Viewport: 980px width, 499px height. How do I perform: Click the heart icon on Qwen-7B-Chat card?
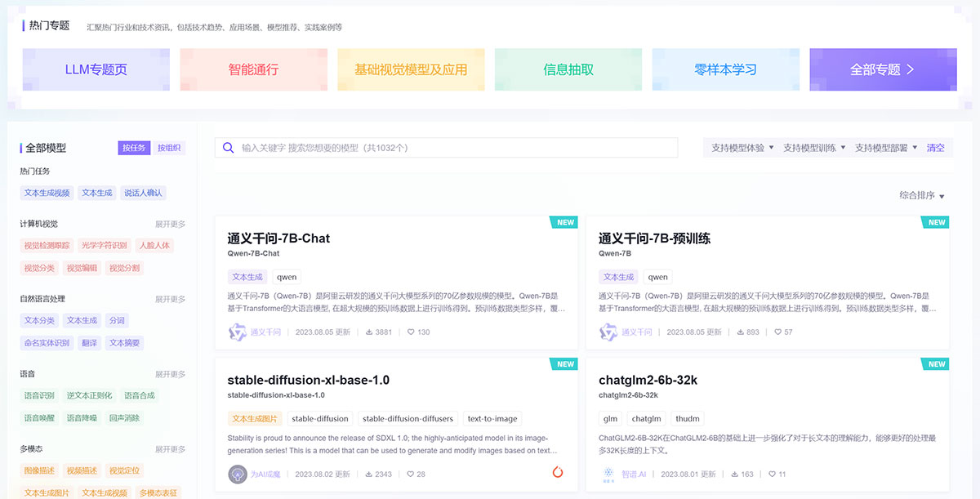pyautogui.click(x=411, y=332)
